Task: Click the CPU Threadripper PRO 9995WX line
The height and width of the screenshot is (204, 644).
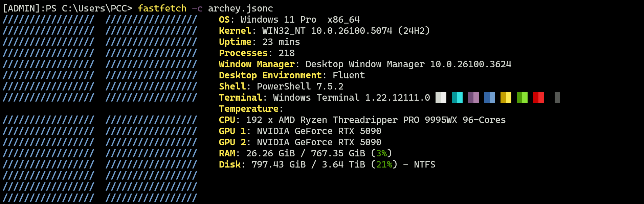Action: (362, 120)
